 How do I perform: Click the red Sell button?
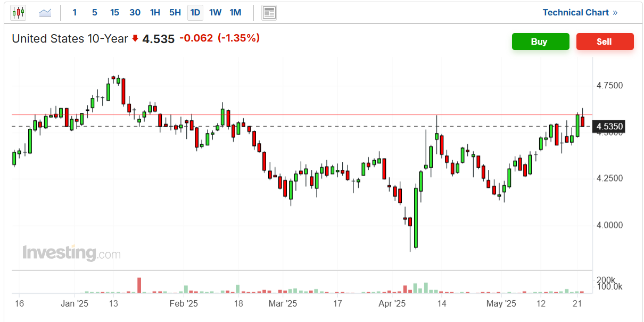click(605, 42)
